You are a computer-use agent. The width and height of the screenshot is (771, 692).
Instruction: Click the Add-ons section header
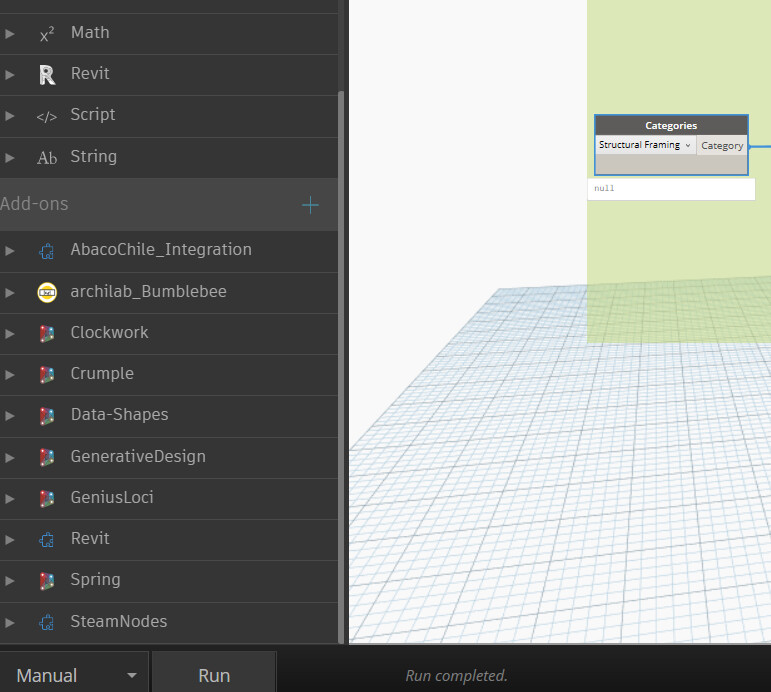[169, 204]
